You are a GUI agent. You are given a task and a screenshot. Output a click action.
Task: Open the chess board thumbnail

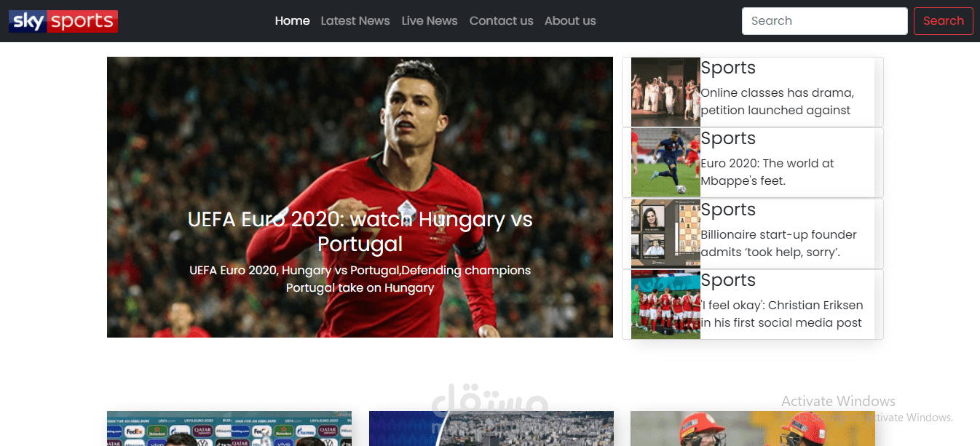click(665, 234)
